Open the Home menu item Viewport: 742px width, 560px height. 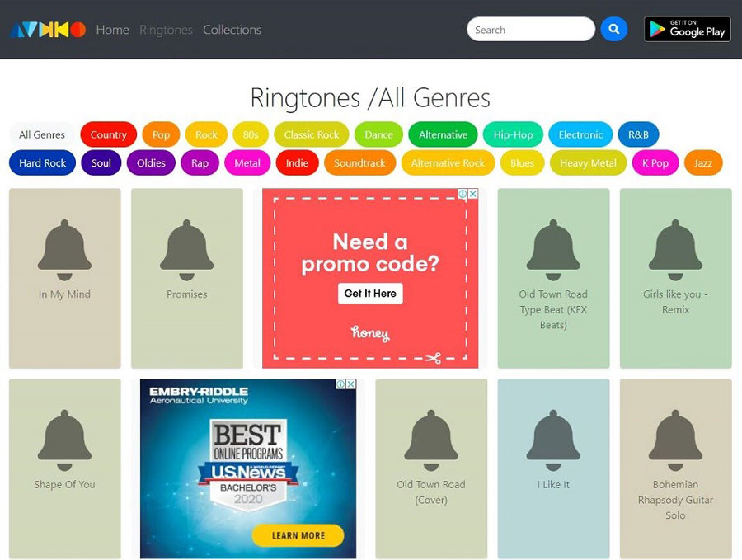point(113,30)
